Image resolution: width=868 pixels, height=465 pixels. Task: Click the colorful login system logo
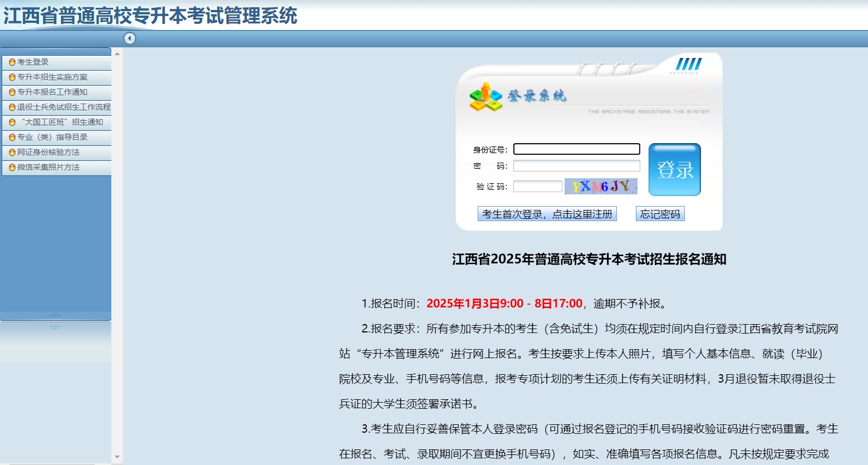(486, 97)
